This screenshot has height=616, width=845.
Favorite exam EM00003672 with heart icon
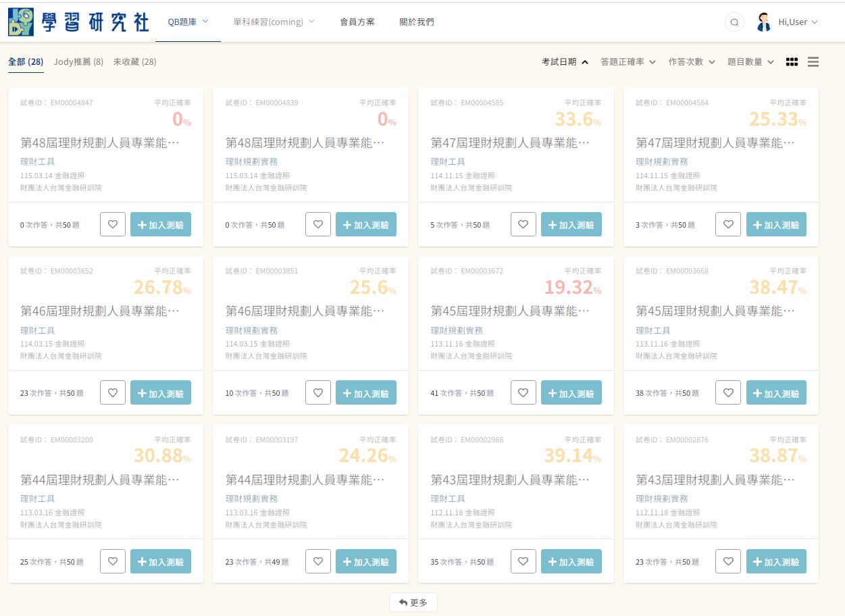tap(523, 393)
